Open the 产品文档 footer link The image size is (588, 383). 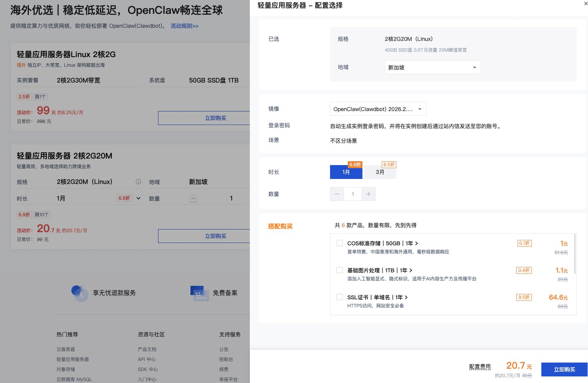[147, 349]
